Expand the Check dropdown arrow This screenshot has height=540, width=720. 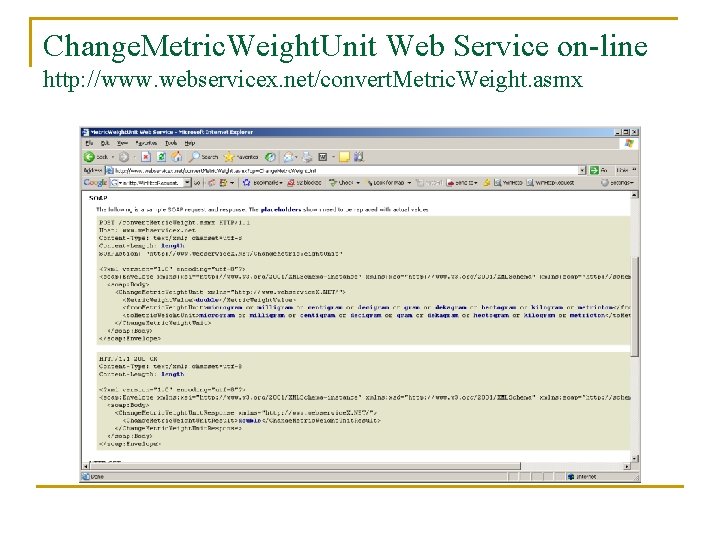[x=358, y=183]
